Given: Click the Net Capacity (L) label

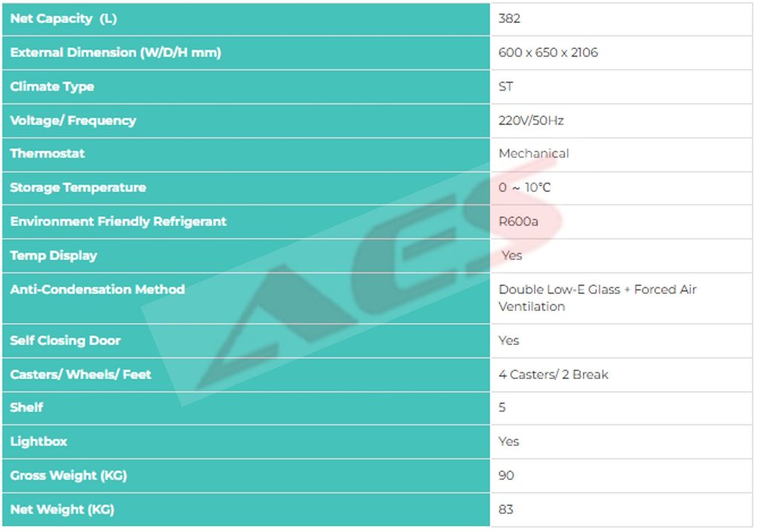Looking at the screenshot, I should point(63,19).
